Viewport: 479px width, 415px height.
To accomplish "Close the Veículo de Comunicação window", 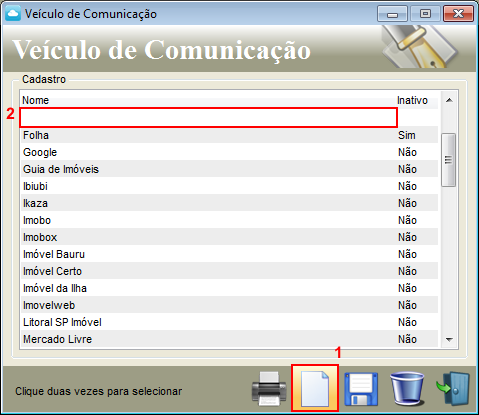I will [x=458, y=14].
